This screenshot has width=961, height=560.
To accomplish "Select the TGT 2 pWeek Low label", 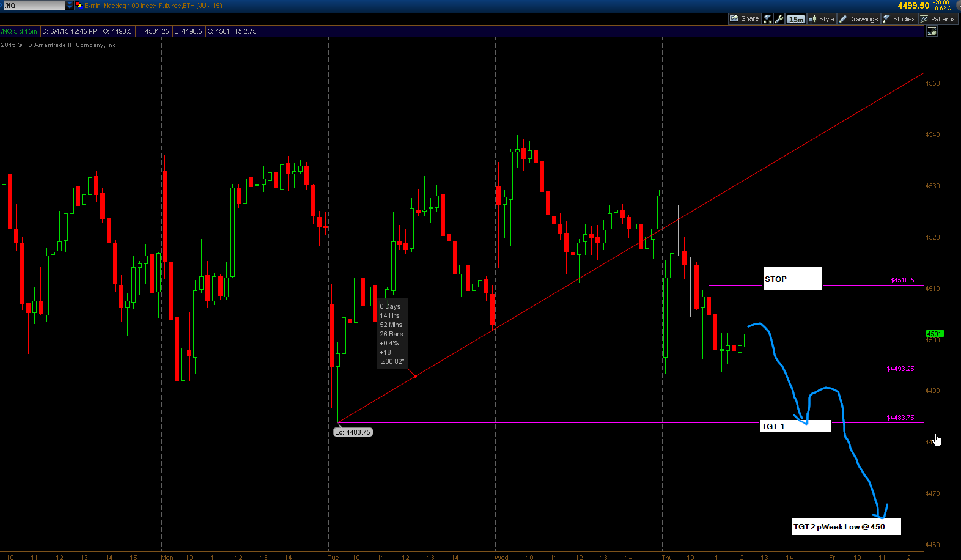I will [847, 526].
